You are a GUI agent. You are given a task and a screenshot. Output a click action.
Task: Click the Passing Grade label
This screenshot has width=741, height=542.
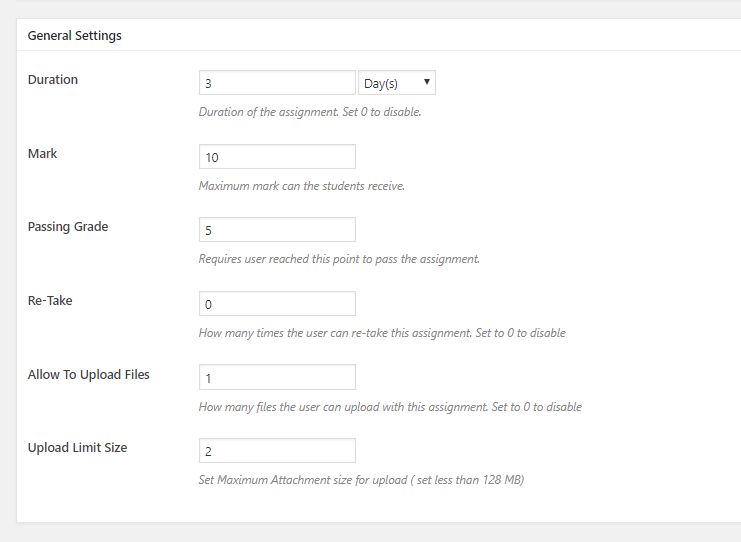pyautogui.click(x=68, y=227)
